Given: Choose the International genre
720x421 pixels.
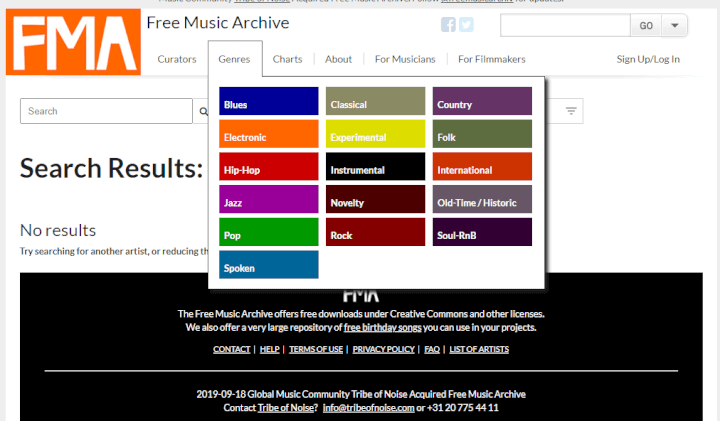Looking at the screenshot, I should pyautogui.click(x=482, y=166).
